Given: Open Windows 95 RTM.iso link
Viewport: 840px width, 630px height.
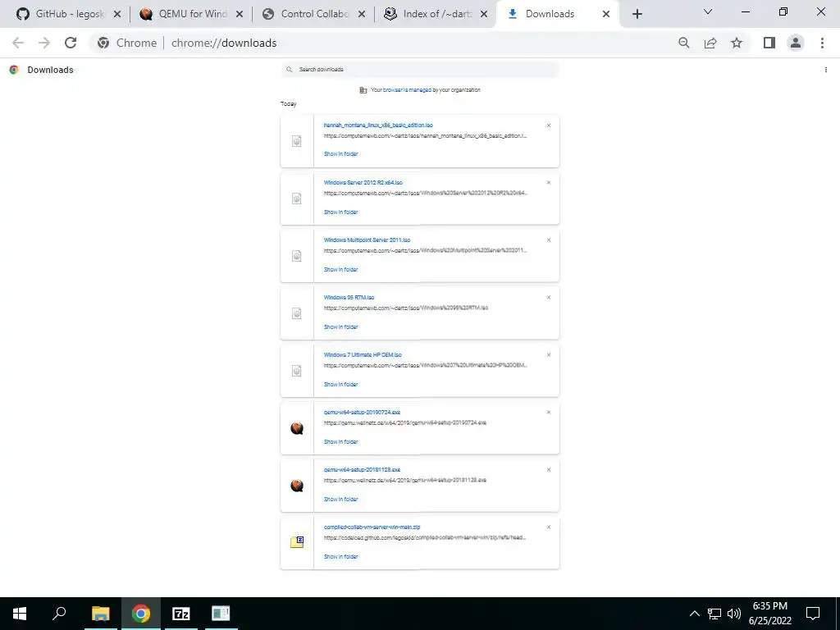Looking at the screenshot, I should (x=349, y=297).
